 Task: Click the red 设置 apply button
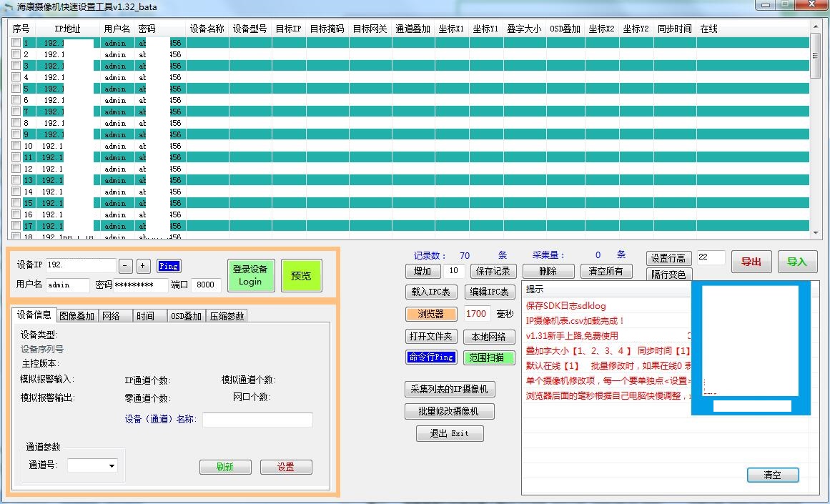(x=286, y=467)
